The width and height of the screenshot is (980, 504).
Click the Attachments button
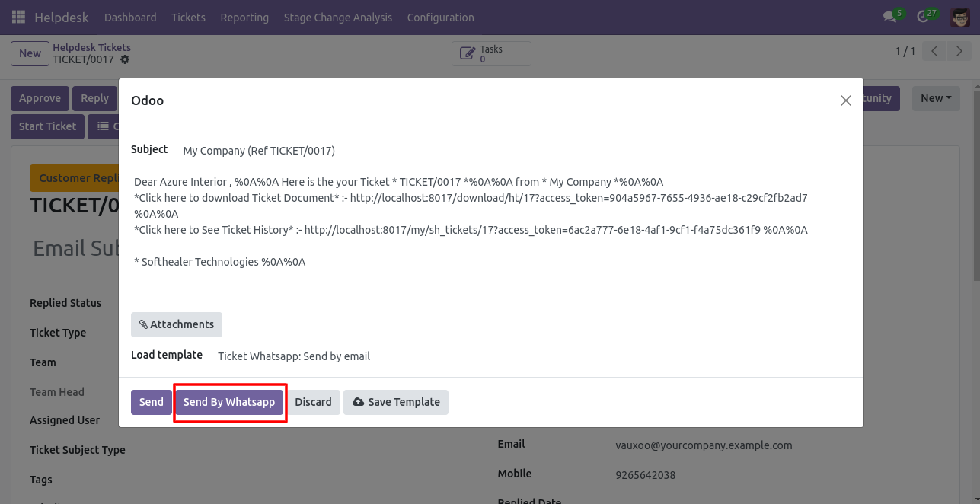click(177, 324)
